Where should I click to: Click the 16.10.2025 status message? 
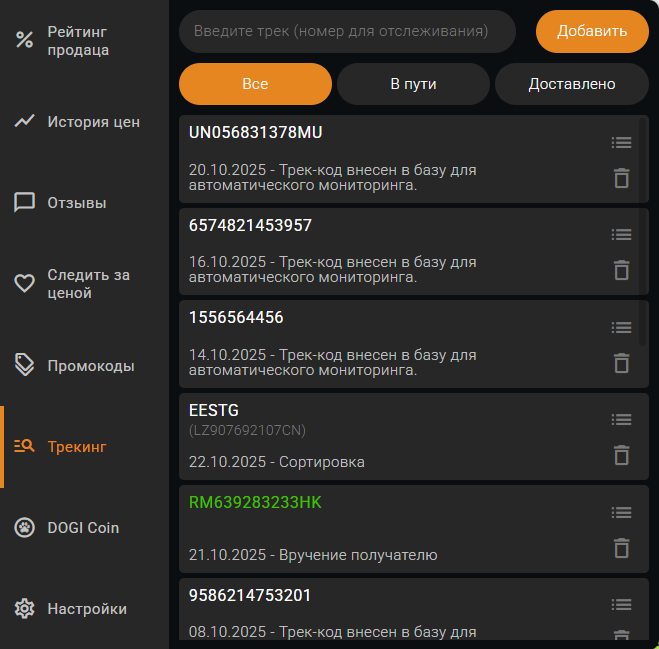(x=332, y=269)
